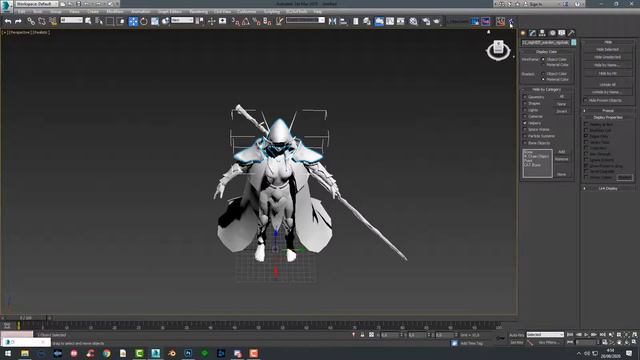Switch to the Motion command panel tab
The image size is (640, 360).
(x=552, y=33)
